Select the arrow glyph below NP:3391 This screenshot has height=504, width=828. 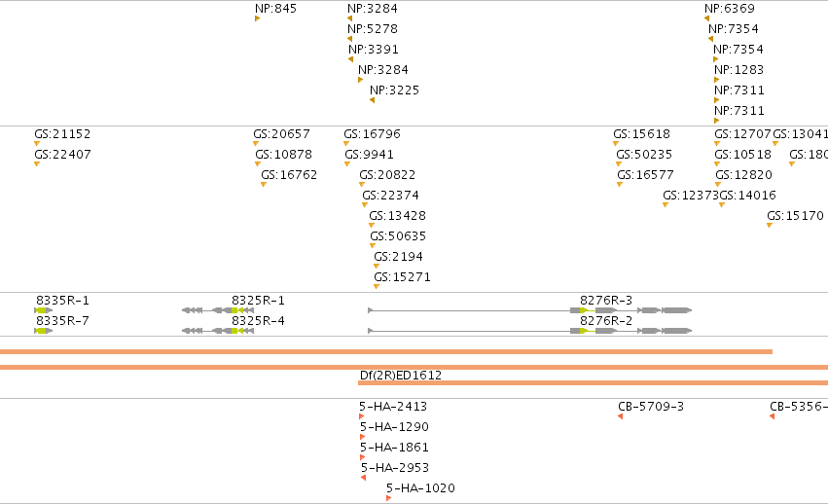[350, 59]
